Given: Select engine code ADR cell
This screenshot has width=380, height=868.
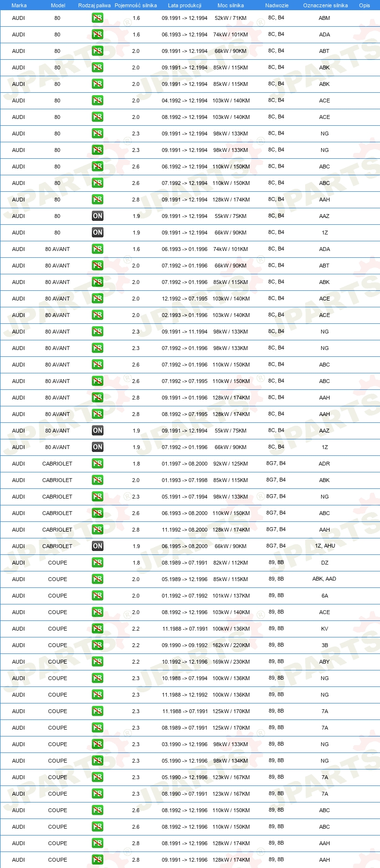Looking at the screenshot, I should click(x=325, y=464).
